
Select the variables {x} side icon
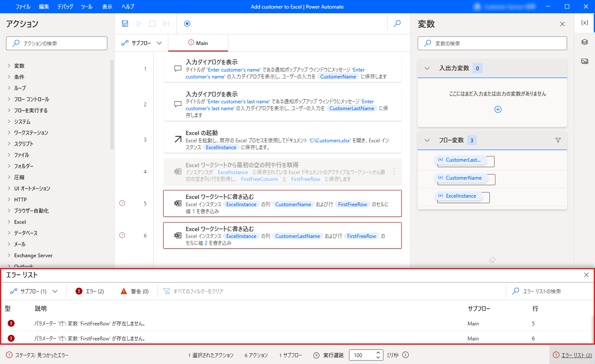pos(584,22)
